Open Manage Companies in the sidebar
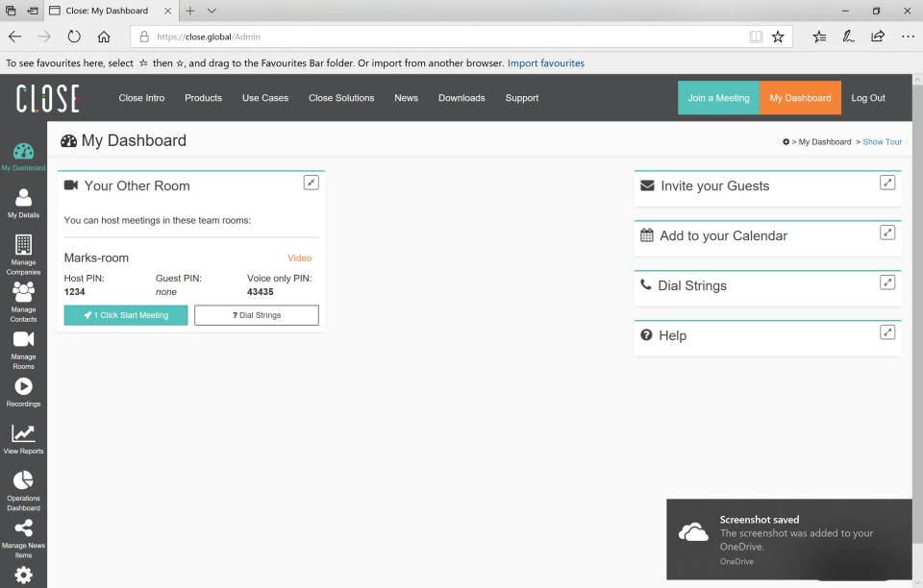 coord(23,255)
